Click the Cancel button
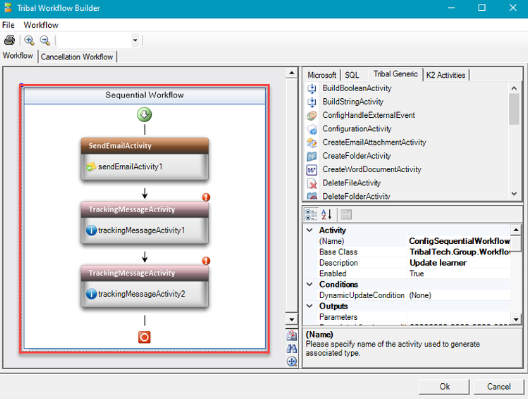This screenshot has height=399, width=528. click(499, 387)
